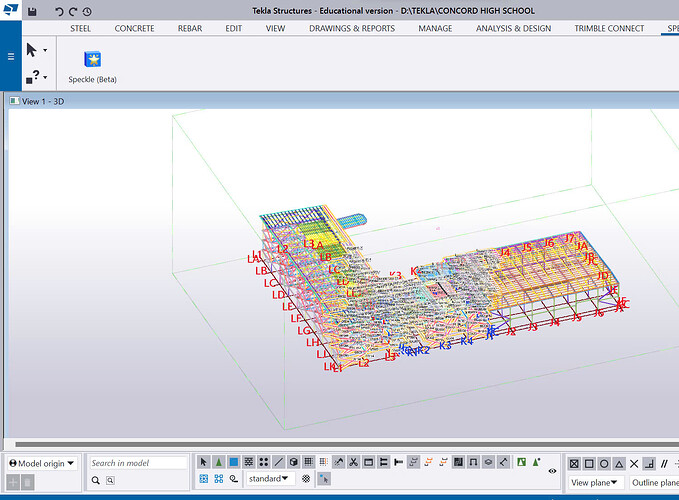Toggle select reference models cube switch
The height and width of the screenshot is (500, 679).
[x=294, y=462]
